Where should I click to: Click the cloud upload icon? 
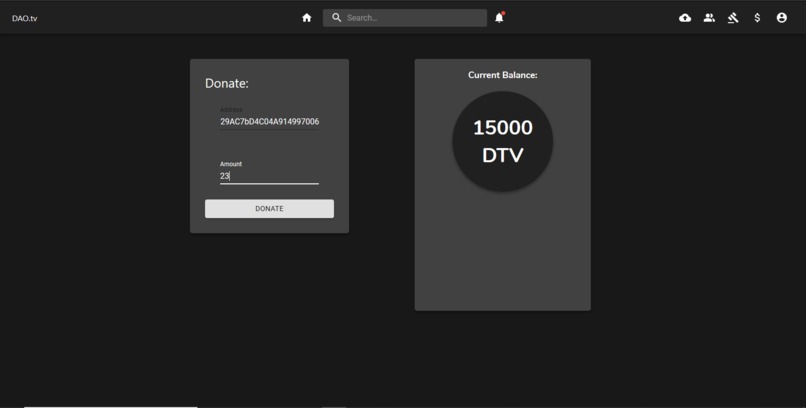(685, 18)
